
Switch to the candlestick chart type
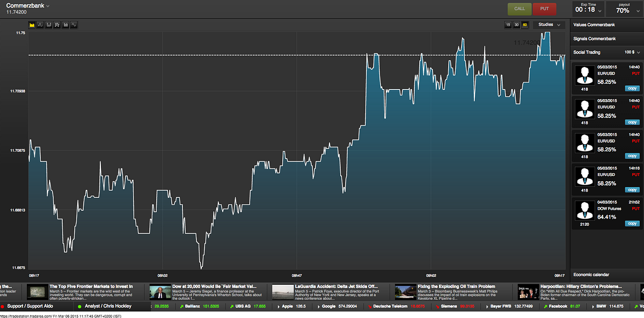click(49, 25)
